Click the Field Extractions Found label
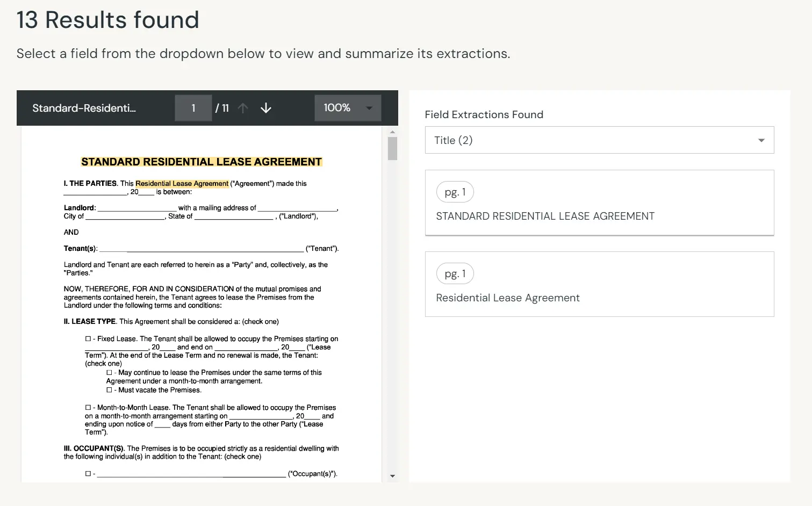The width and height of the screenshot is (812, 506). (484, 114)
